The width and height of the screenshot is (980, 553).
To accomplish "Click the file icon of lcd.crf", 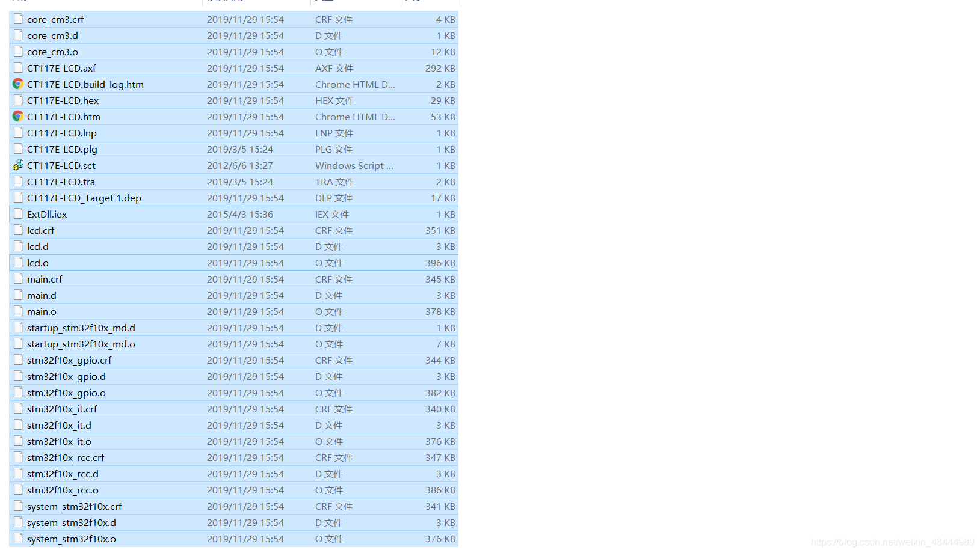I will 18,230.
